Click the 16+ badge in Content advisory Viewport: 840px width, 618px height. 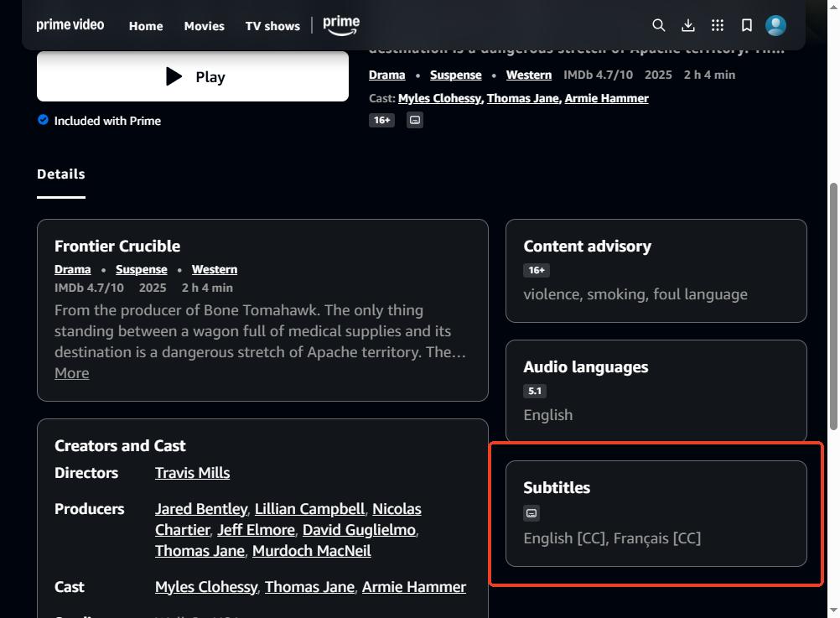[x=537, y=270]
